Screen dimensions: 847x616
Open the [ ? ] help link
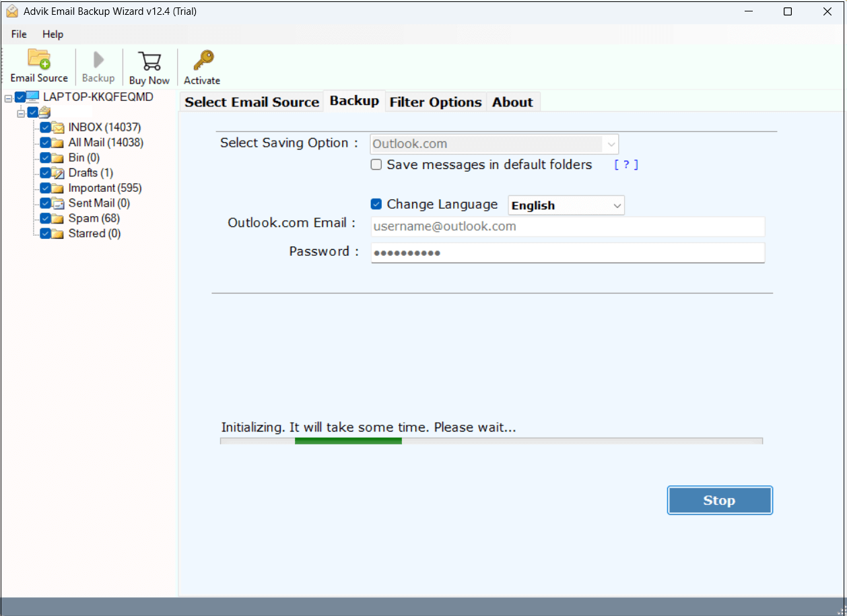point(625,164)
